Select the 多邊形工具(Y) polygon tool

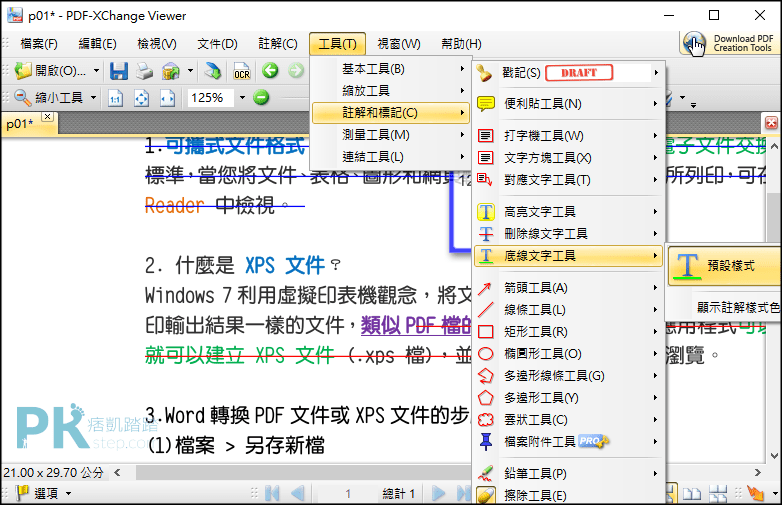coord(569,397)
